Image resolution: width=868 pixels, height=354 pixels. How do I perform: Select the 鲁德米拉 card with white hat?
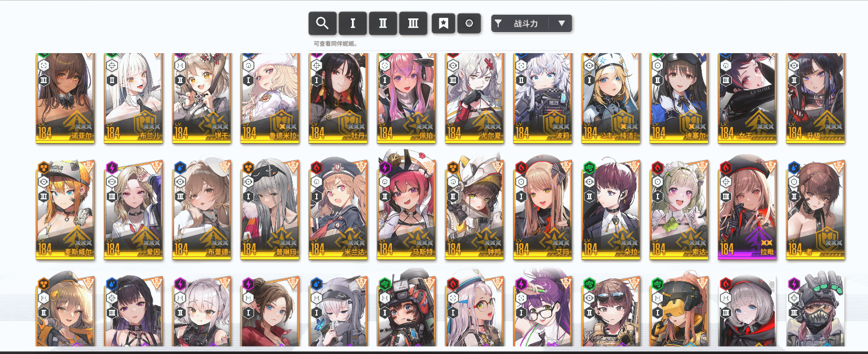point(270,98)
